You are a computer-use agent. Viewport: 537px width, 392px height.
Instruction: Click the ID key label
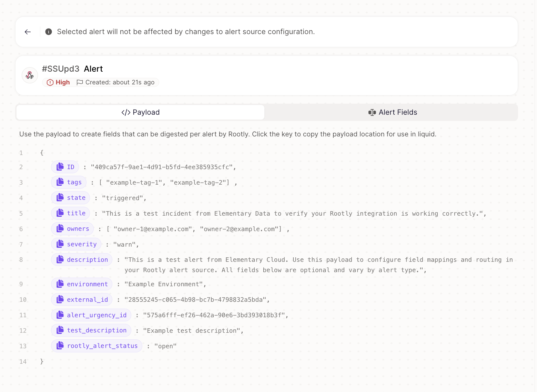click(71, 167)
